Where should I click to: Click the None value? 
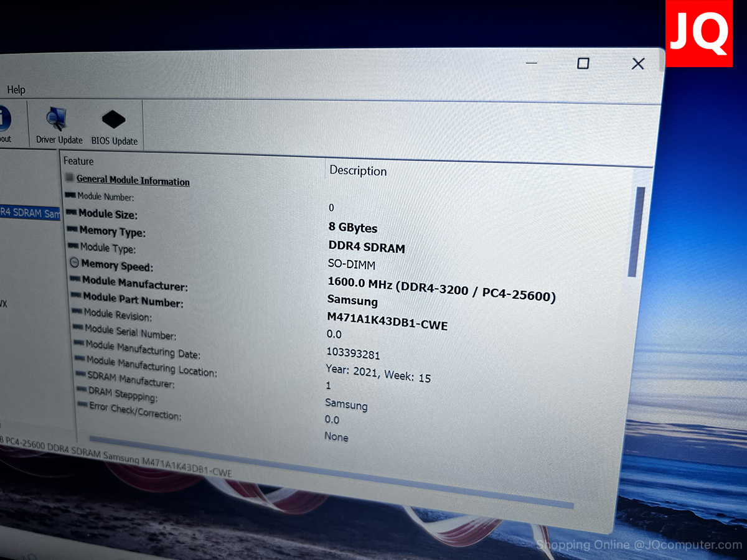pos(336,437)
